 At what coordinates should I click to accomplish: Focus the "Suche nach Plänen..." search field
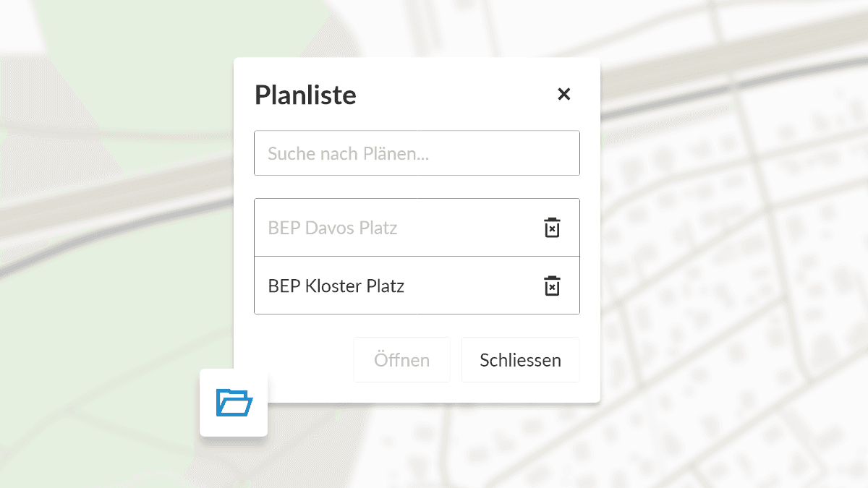(x=417, y=153)
